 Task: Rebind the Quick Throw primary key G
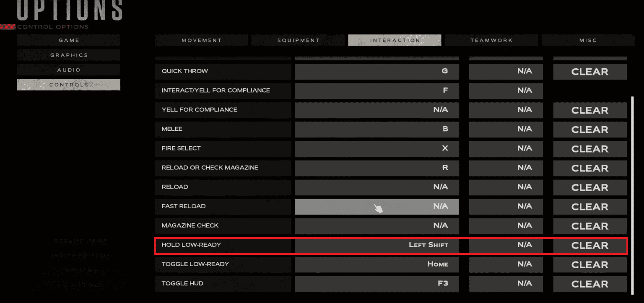tap(377, 71)
